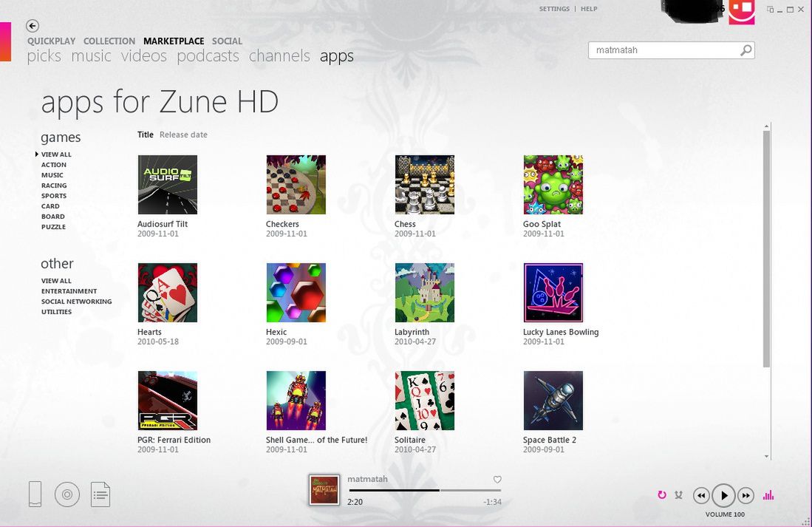Open the videos section
The width and height of the screenshot is (812, 527).
click(144, 56)
